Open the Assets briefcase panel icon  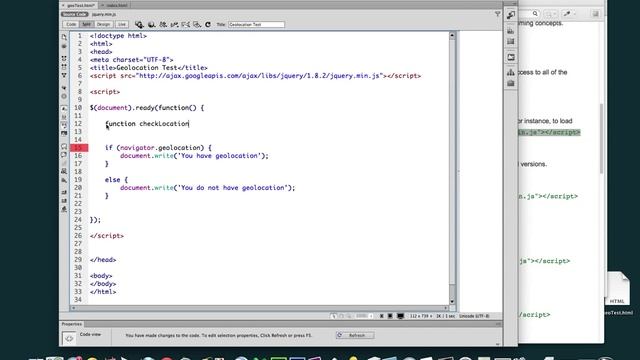point(511,83)
